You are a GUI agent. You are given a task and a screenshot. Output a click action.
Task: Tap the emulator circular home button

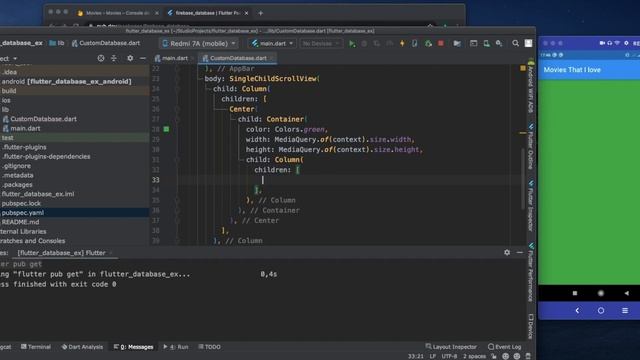[x=600, y=293]
